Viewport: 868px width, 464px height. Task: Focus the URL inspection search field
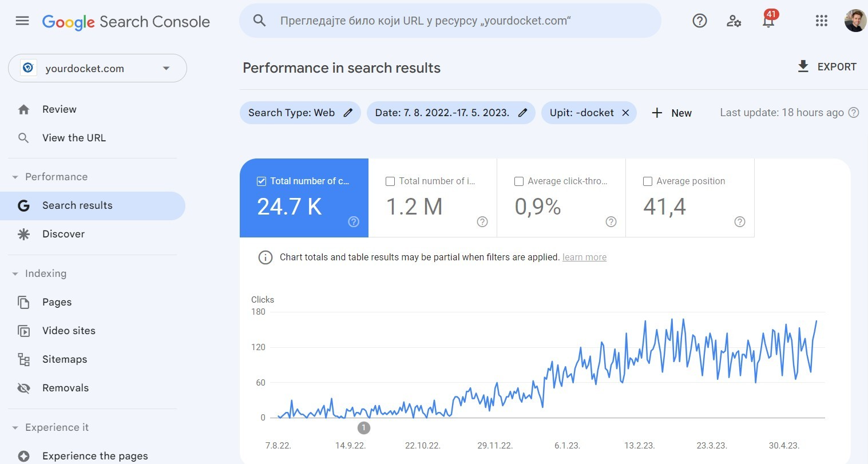click(450, 21)
